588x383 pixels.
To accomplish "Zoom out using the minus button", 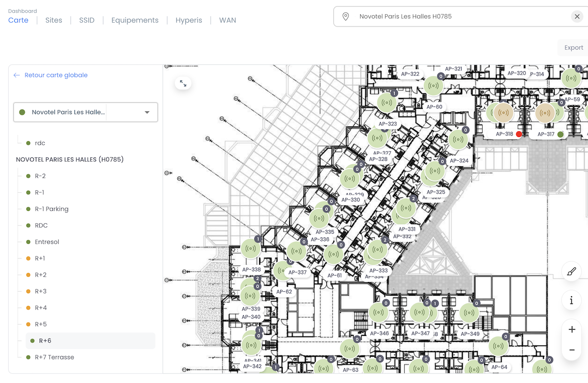I will coord(571,350).
